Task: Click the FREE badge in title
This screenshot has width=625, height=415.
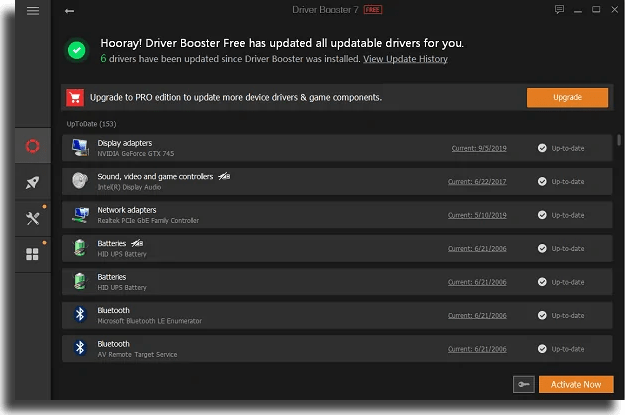Action: click(373, 10)
